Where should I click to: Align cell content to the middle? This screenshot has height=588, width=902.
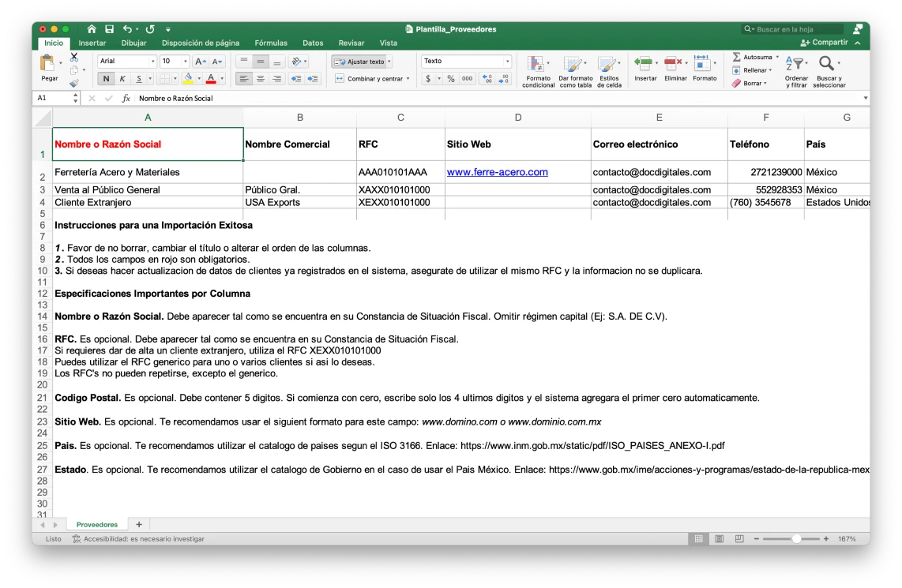point(260,62)
